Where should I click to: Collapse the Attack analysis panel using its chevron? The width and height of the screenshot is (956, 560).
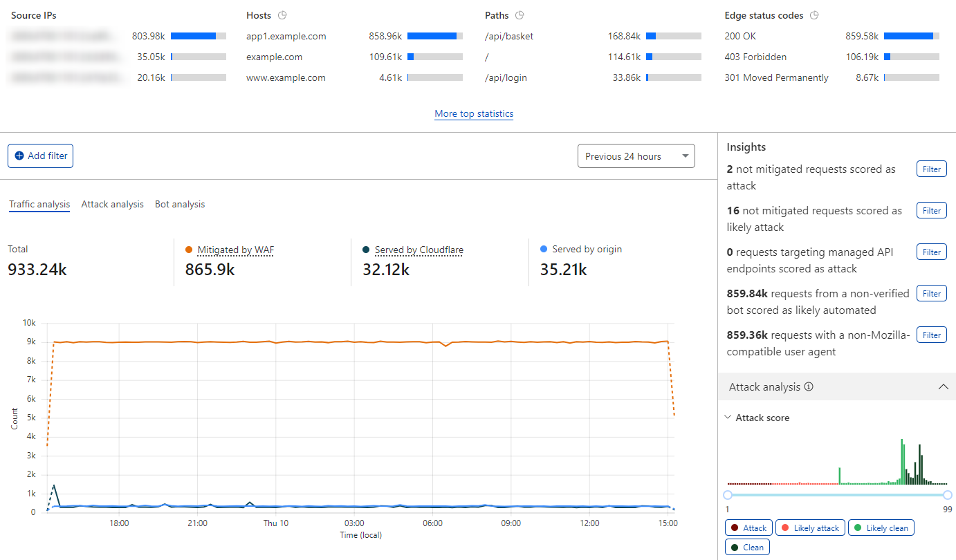click(944, 386)
